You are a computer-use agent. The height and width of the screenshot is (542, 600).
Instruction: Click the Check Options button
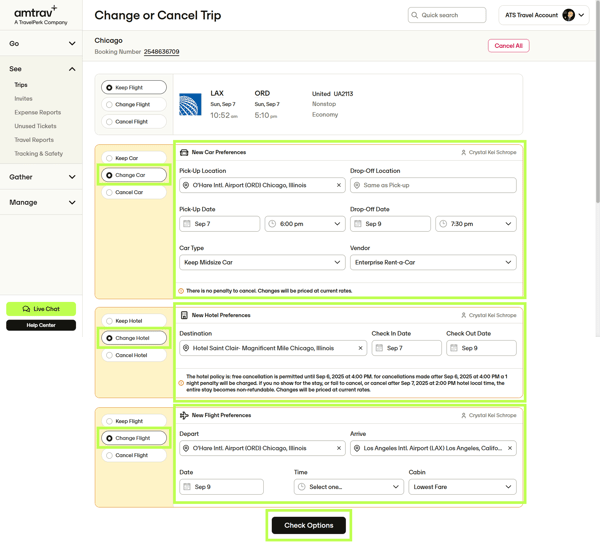[x=309, y=525]
